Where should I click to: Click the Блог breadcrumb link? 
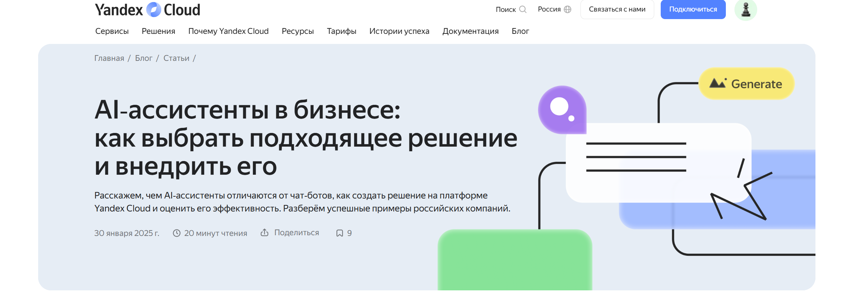point(144,58)
